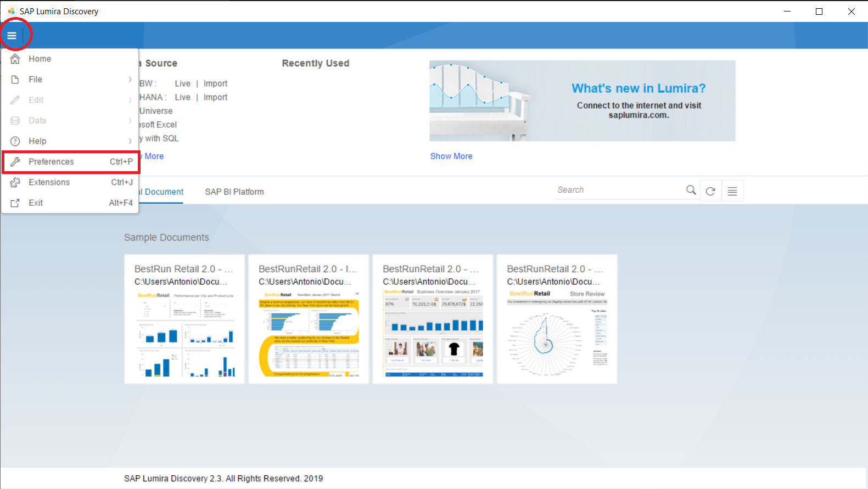Viewport: 868px width, 489px height.
Task: Click the Query with SQL link
Action: 159,138
